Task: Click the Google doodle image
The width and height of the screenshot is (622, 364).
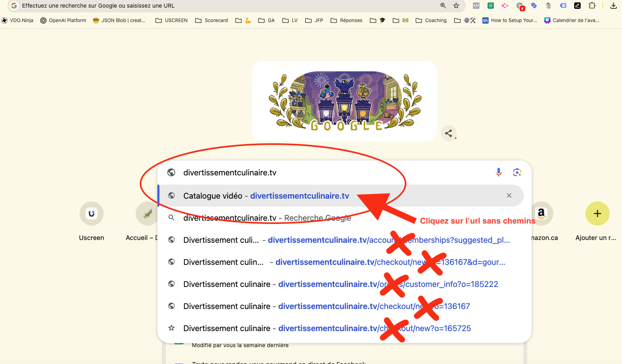Action: 345,101
